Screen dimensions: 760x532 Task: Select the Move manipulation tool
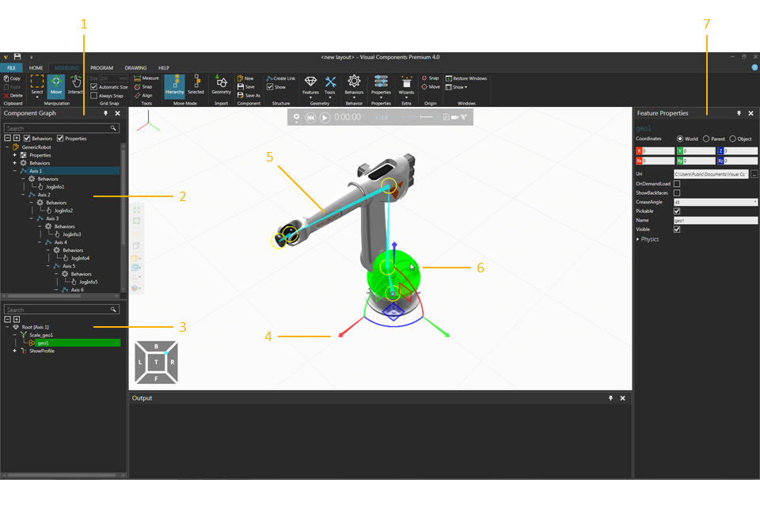click(x=56, y=84)
